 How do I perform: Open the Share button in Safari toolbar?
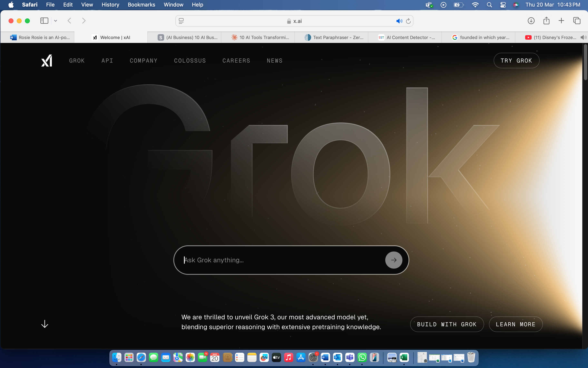(x=546, y=21)
